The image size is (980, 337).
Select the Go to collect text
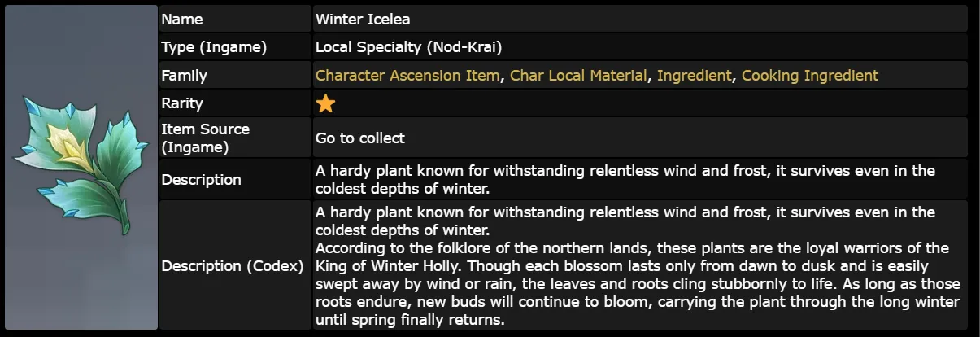point(359,138)
